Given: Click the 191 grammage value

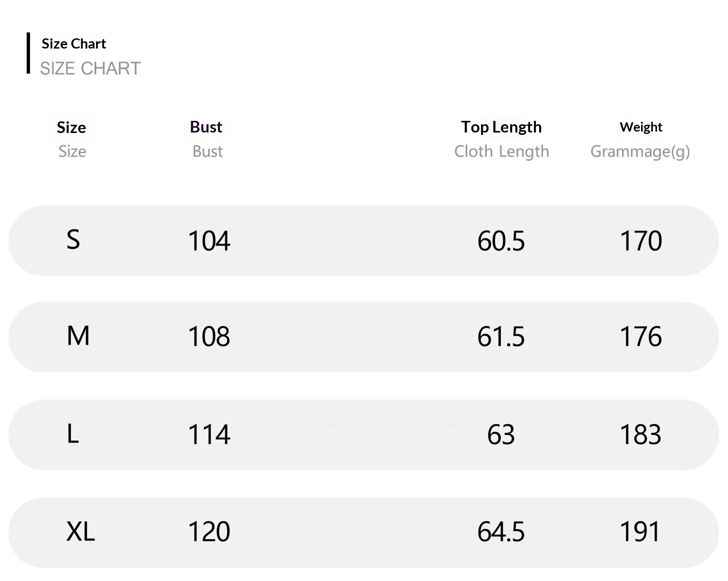Looking at the screenshot, I should pos(641,531).
